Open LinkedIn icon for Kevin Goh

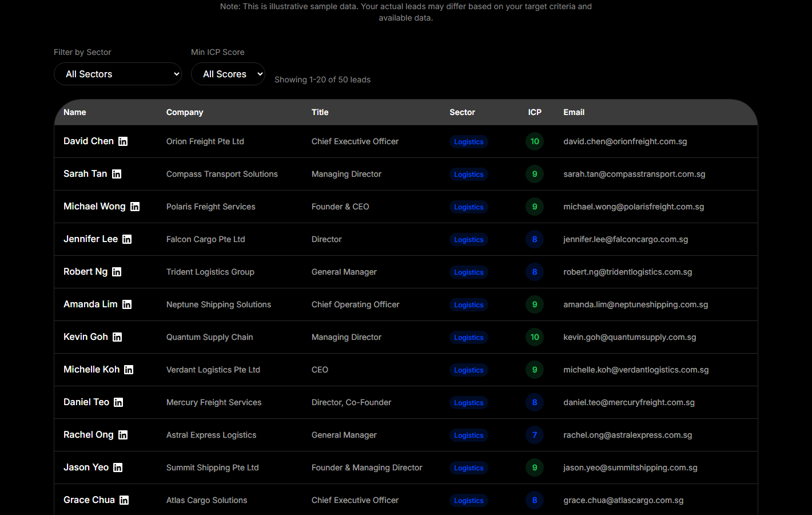[117, 337]
